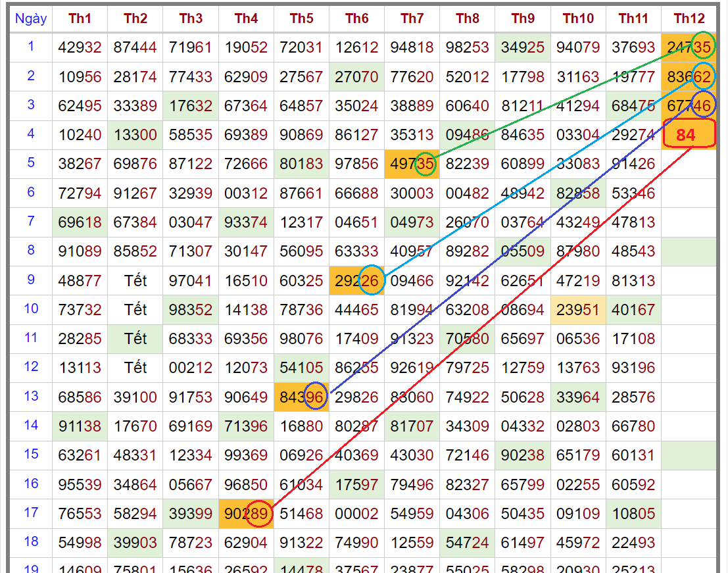Click the Th1 column header
The height and width of the screenshot is (573, 728).
(80, 18)
